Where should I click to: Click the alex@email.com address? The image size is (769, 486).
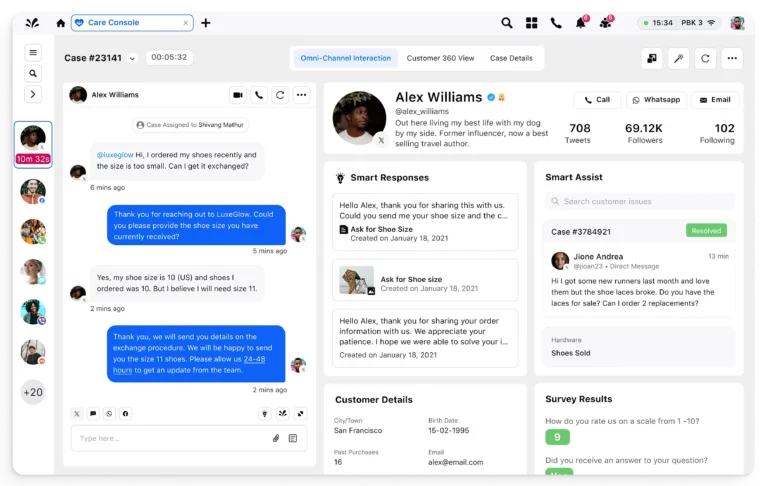tap(456, 462)
